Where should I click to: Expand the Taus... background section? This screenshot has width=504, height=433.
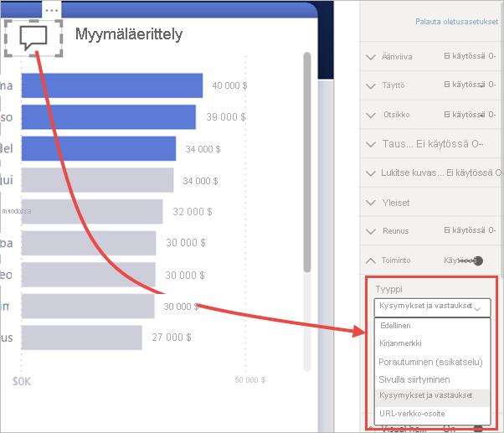coord(371,144)
